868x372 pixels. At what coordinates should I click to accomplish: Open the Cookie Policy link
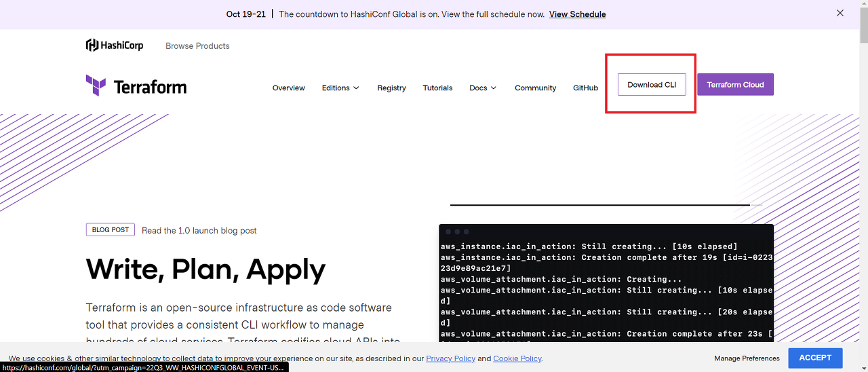[x=517, y=358]
